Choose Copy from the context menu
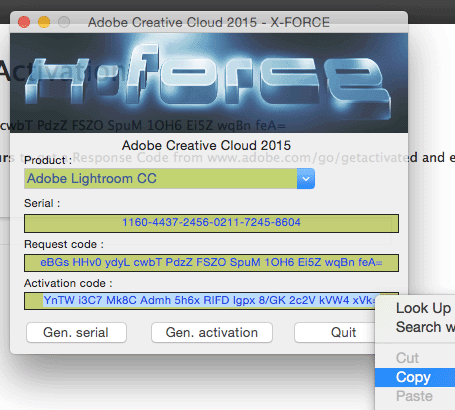The width and height of the screenshot is (455, 410). coord(415,377)
